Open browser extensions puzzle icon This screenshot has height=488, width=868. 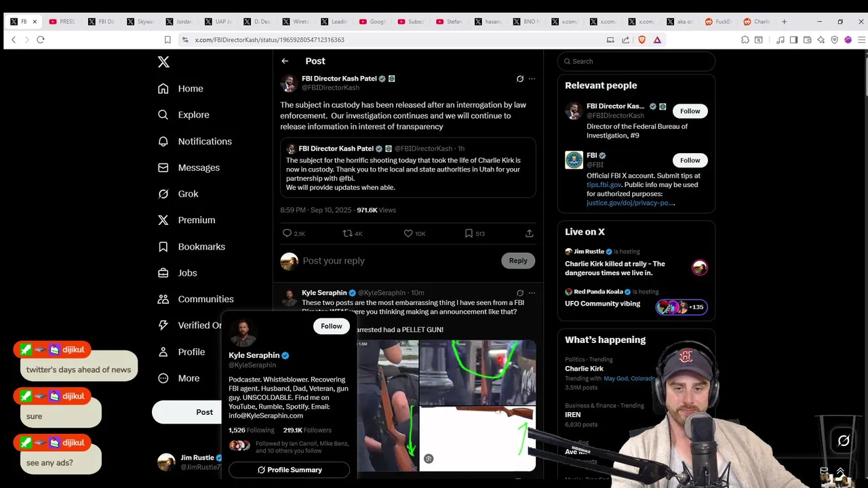tap(745, 40)
